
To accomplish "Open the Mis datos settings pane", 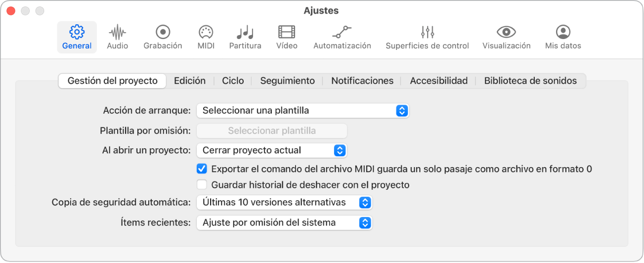I will click(x=563, y=37).
